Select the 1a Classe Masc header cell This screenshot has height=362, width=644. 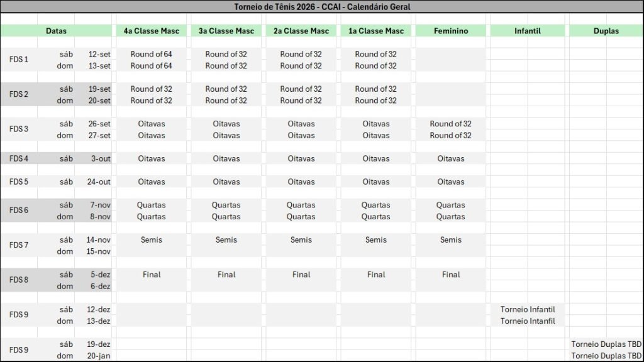coord(376,31)
